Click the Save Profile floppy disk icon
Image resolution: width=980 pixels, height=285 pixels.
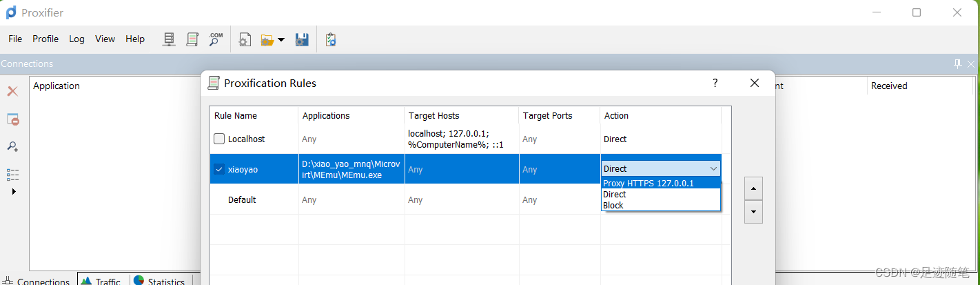(x=301, y=39)
